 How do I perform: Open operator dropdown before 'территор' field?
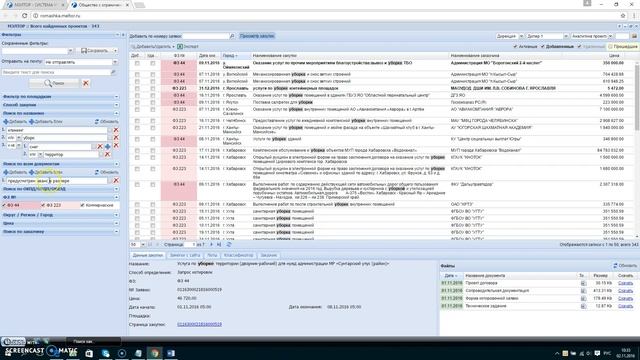(40, 155)
